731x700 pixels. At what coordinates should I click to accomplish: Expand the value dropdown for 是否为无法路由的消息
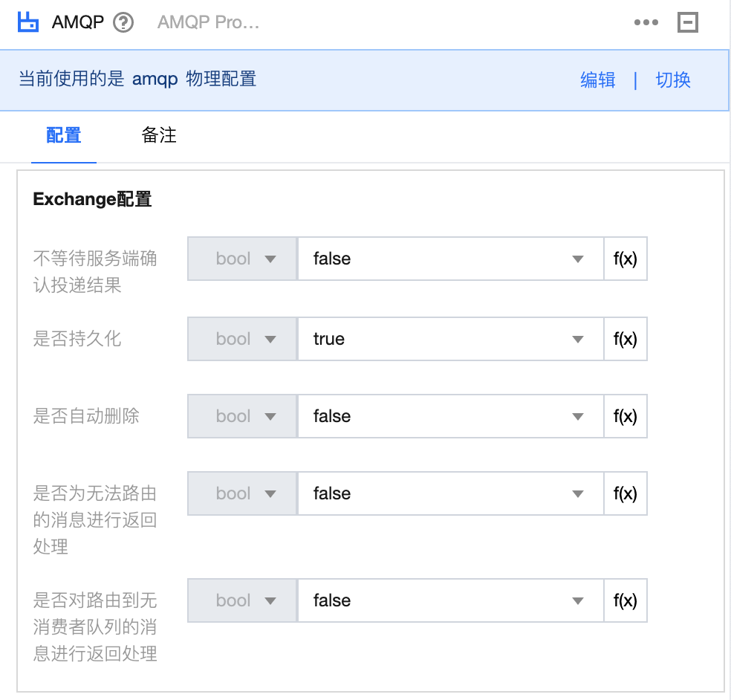449,493
